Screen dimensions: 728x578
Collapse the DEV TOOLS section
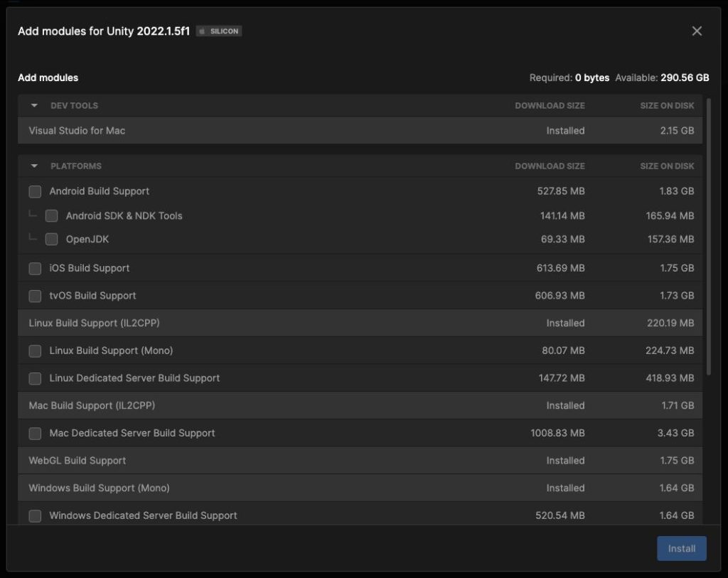(34, 105)
